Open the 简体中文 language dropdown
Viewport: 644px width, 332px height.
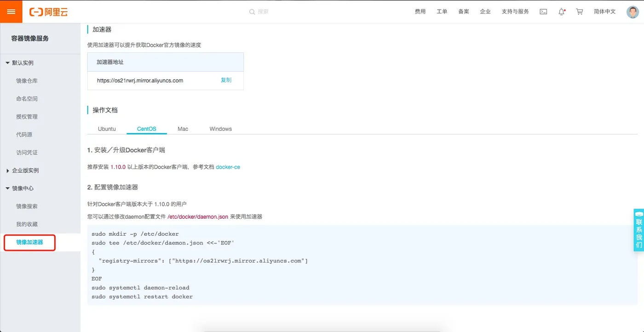604,12
